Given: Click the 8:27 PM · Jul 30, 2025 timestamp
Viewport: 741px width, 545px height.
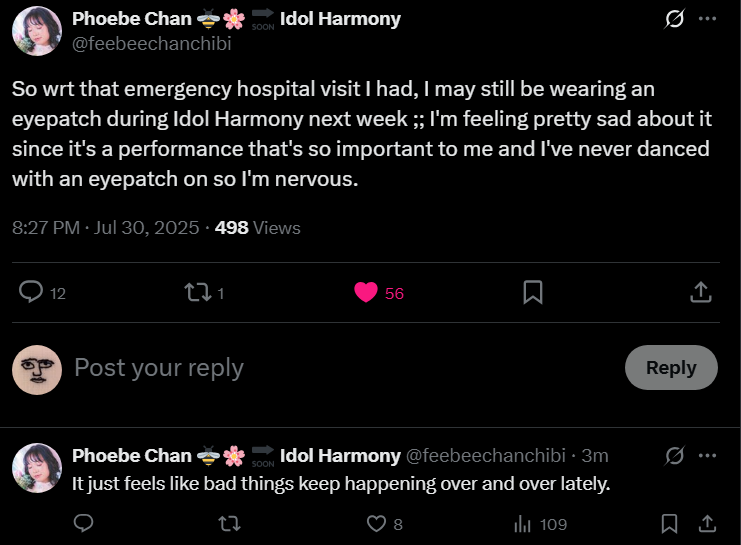Looking at the screenshot, I should pyautogui.click(x=105, y=228).
